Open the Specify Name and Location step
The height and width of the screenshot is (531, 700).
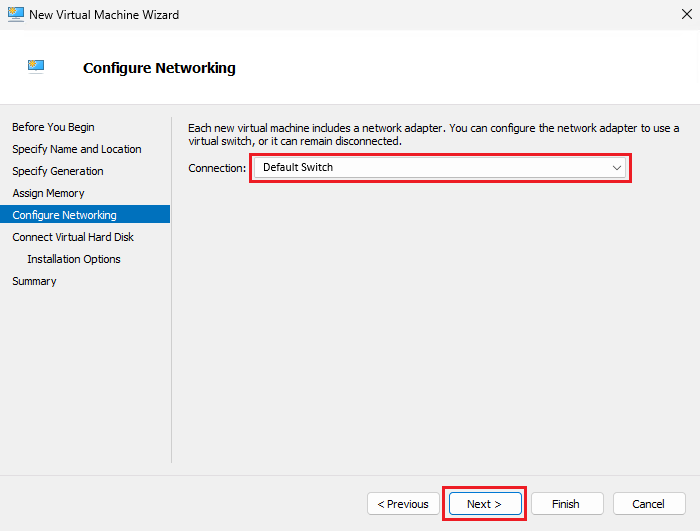point(77,149)
